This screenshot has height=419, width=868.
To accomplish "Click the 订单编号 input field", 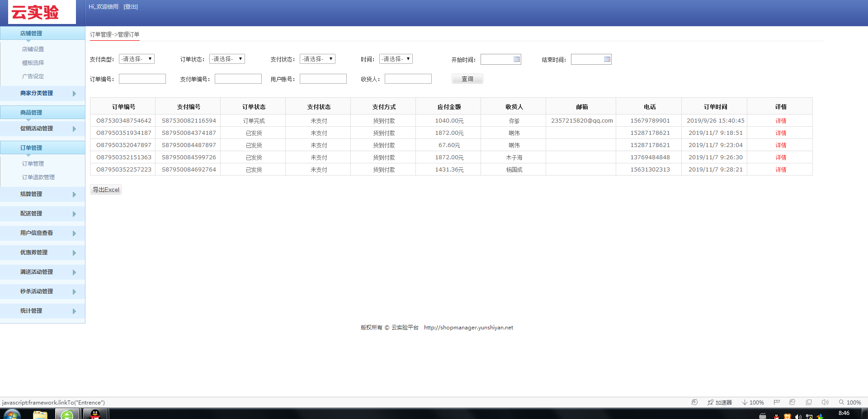I will coord(142,79).
